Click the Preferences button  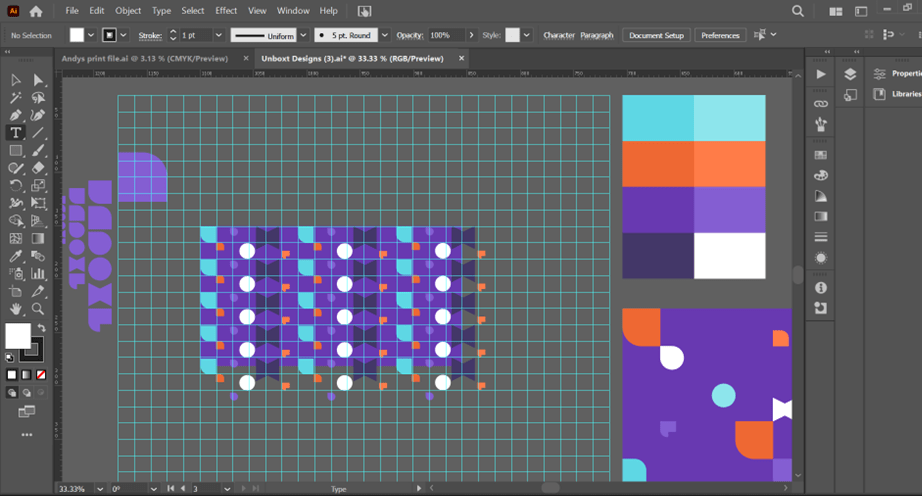pyautogui.click(x=720, y=35)
